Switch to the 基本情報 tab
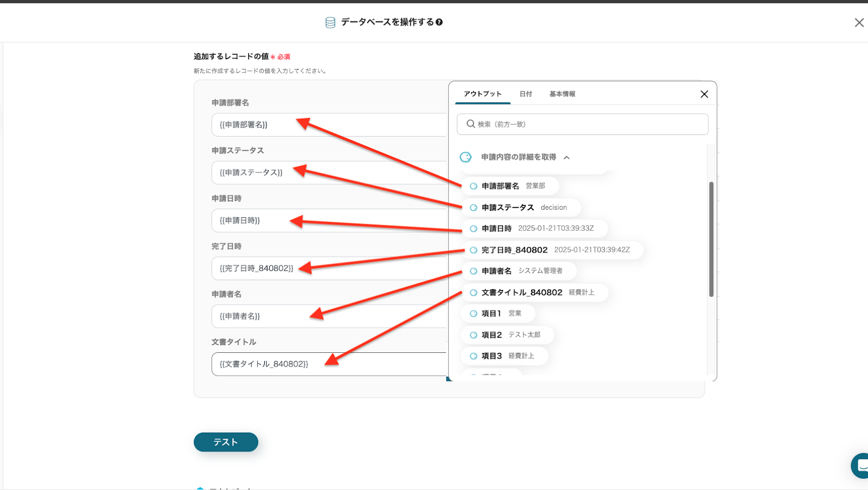 (562, 94)
